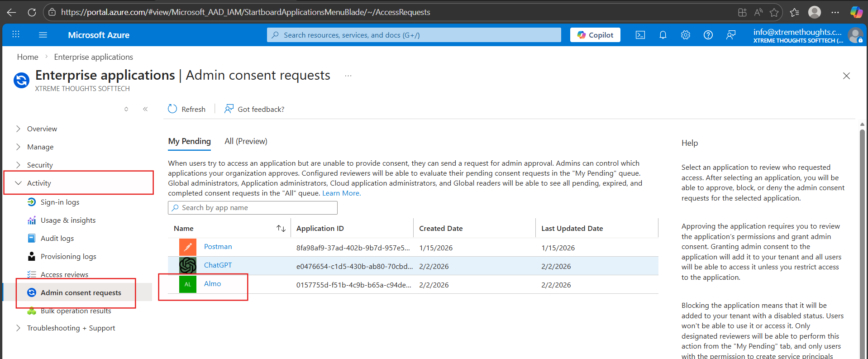Open the Help question mark icon

click(x=708, y=35)
